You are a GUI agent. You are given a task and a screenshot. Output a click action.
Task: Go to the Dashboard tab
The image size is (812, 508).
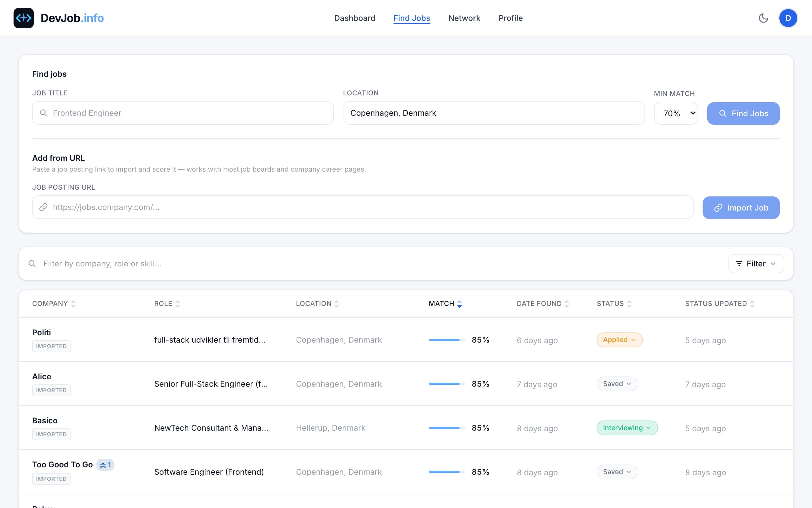pyautogui.click(x=355, y=18)
